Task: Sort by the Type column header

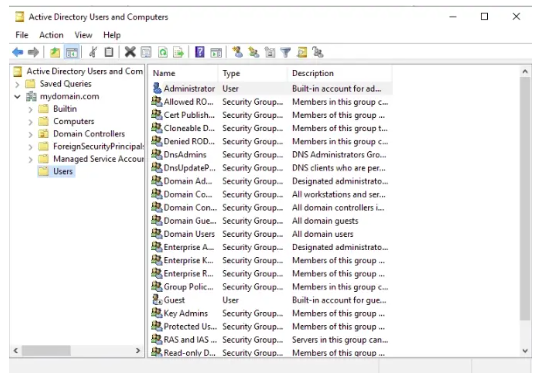Action: [253, 73]
